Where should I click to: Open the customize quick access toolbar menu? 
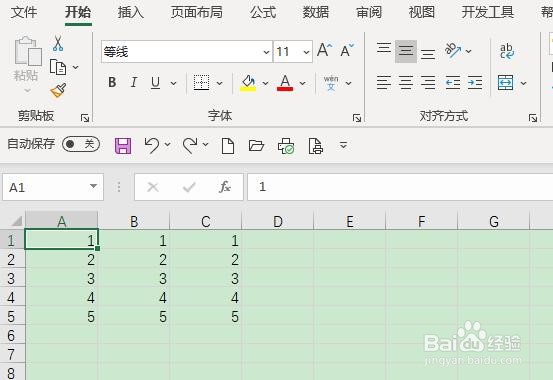(344, 145)
